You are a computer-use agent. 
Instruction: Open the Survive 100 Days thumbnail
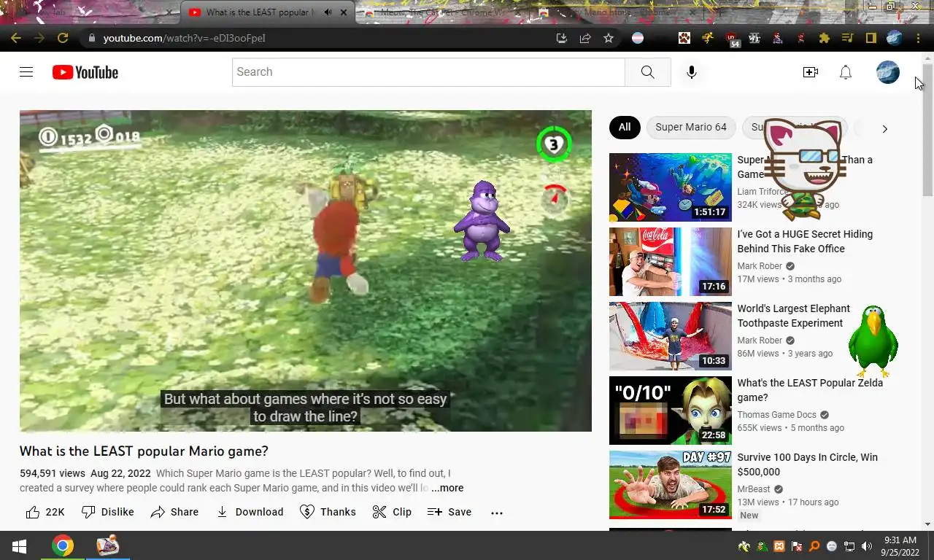[670, 485]
